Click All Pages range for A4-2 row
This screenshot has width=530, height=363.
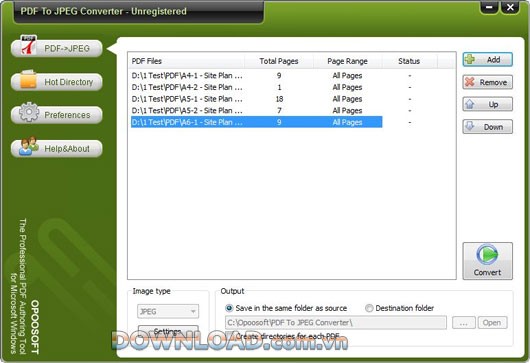point(347,87)
